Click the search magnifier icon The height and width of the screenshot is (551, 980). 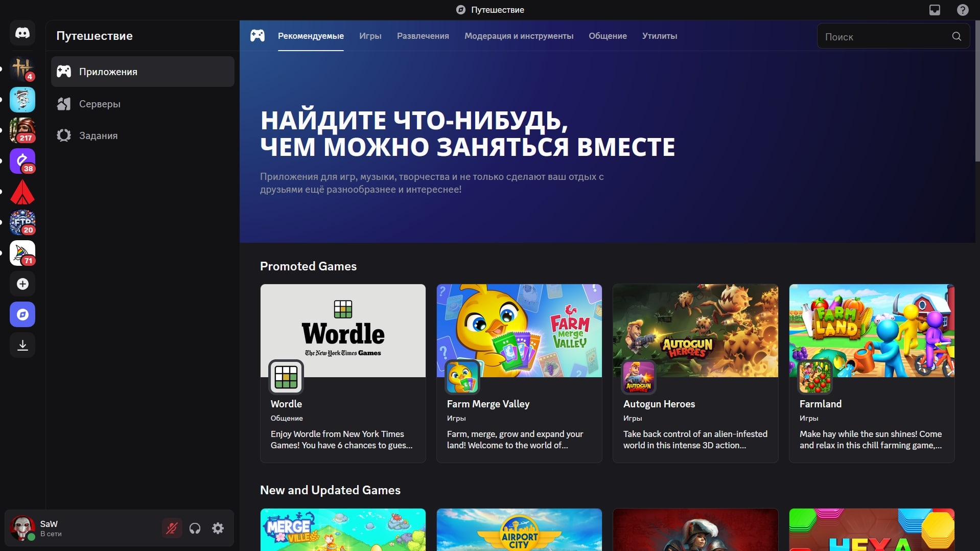coord(956,36)
